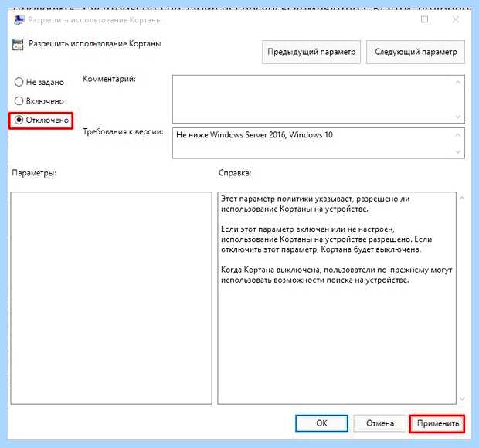This screenshot has height=448, width=479.
Task: Click the "Параметры:" label
Action: coord(34,173)
